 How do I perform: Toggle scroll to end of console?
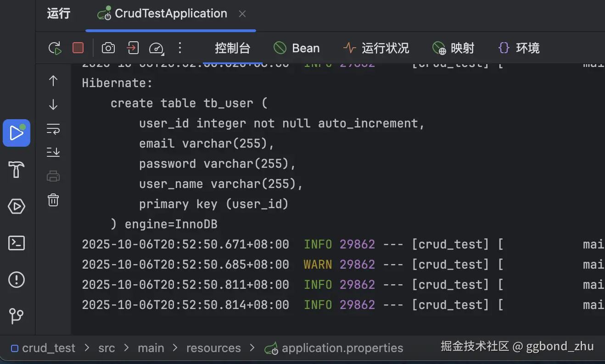pos(53,152)
